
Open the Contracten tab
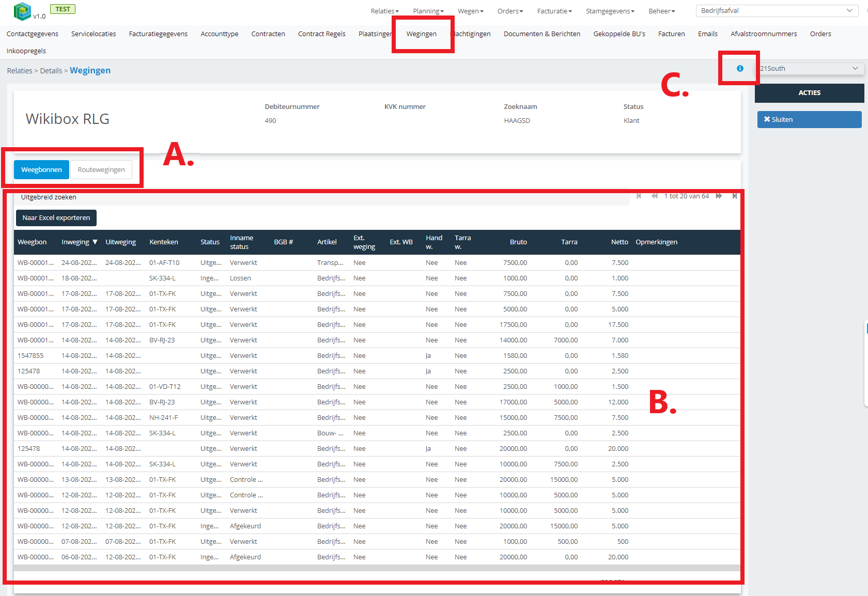[268, 34]
